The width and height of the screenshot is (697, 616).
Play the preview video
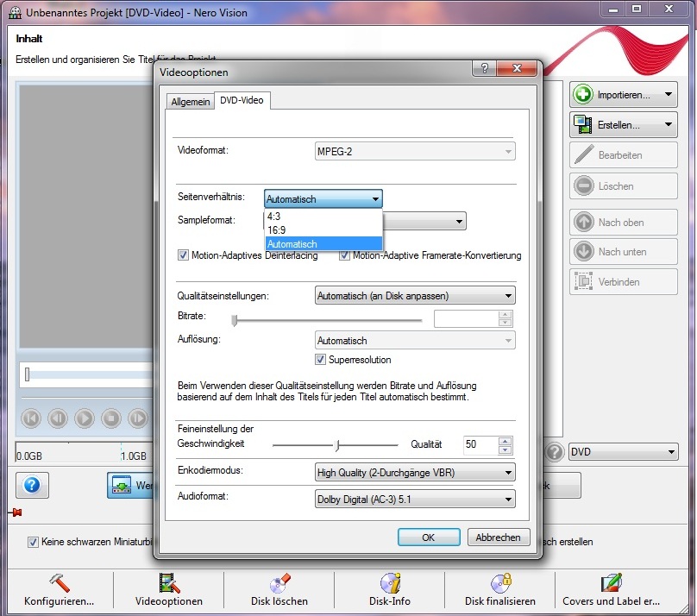[x=85, y=418]
